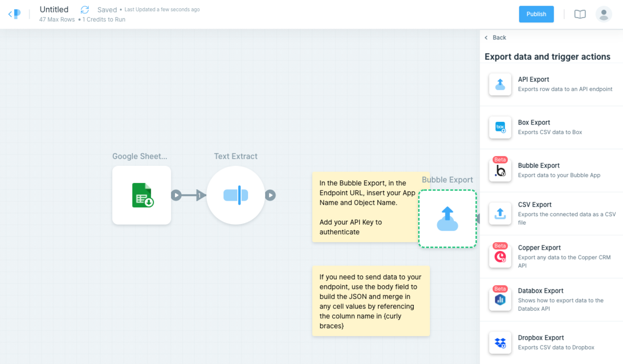Click Exports CSV data to Dropbox description
The height and width of the screenshot is (364, 623).
point(556,347)
